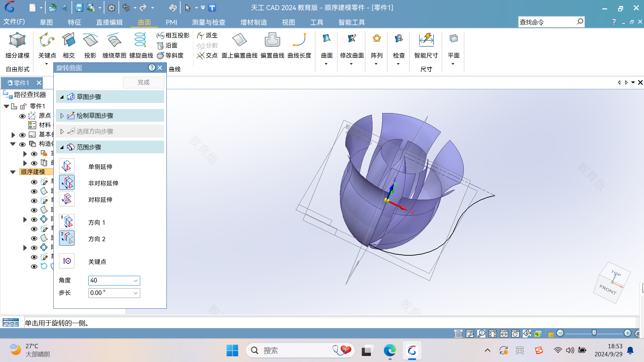Open the 步长 step dropdown
Image resolution: width=644 pixels, height=362 pixels.
pos(136,293)
